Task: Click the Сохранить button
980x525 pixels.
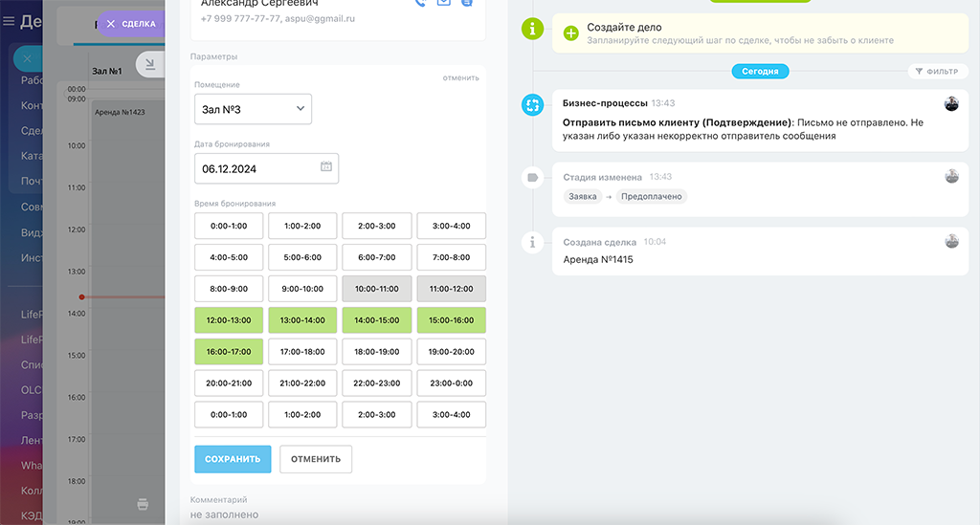Action: click(233, 459)
